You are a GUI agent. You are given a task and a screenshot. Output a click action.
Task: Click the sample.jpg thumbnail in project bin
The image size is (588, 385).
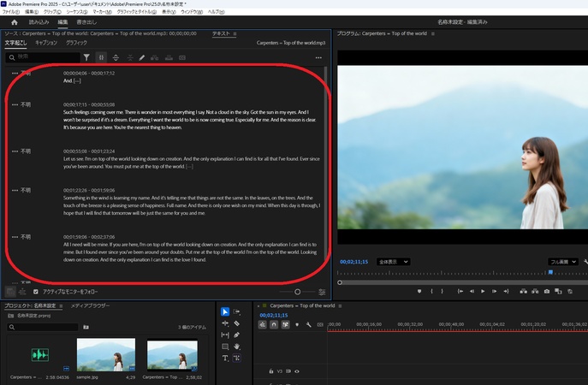tap(106, 355)
